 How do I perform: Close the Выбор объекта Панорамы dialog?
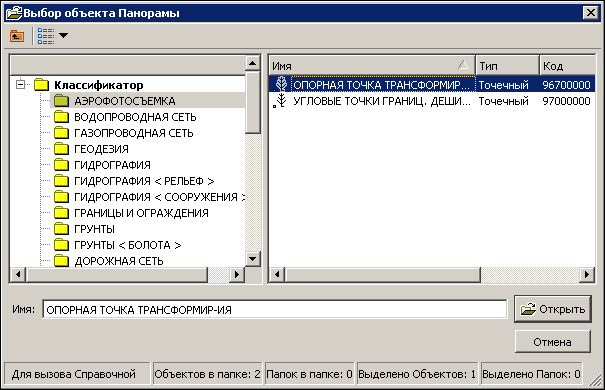pyautogui.click(x=590, y=13)
